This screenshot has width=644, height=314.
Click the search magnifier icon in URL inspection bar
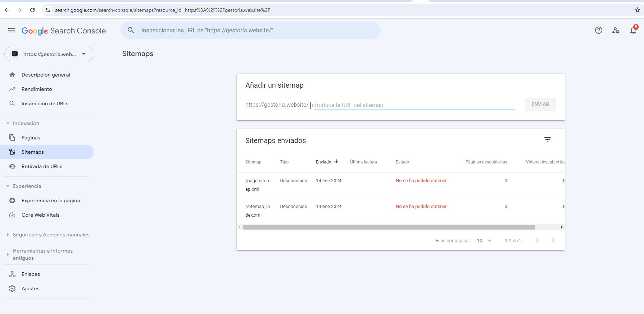click(131, 30)
